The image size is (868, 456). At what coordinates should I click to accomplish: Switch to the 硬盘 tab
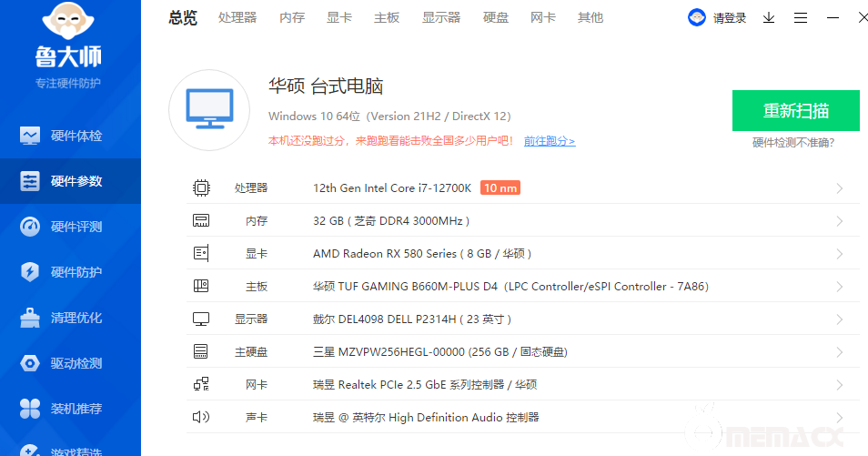coord(496,17)
